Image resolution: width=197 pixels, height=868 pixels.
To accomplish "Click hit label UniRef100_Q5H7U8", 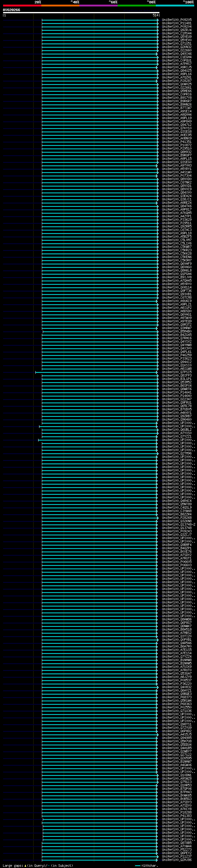I will (x=177, y=741).
